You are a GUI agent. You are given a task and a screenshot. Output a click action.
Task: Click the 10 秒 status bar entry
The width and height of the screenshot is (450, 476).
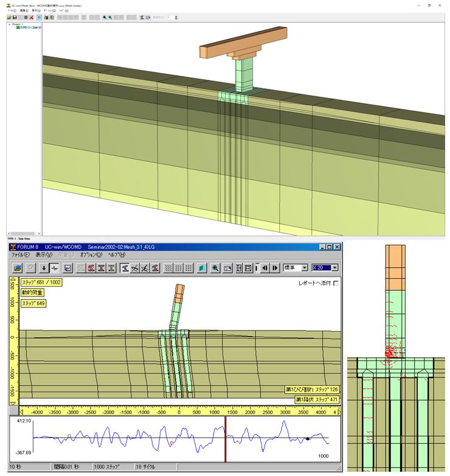pos(29,467)
